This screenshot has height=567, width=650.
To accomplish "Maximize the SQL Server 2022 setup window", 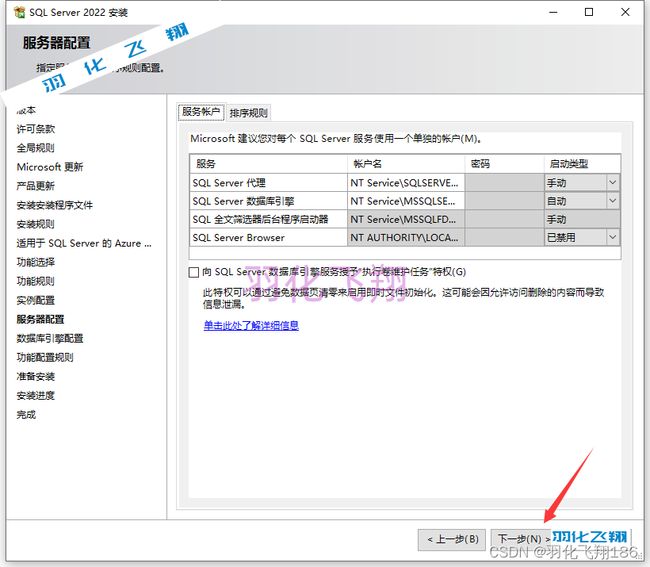I will tap(589, 12).
